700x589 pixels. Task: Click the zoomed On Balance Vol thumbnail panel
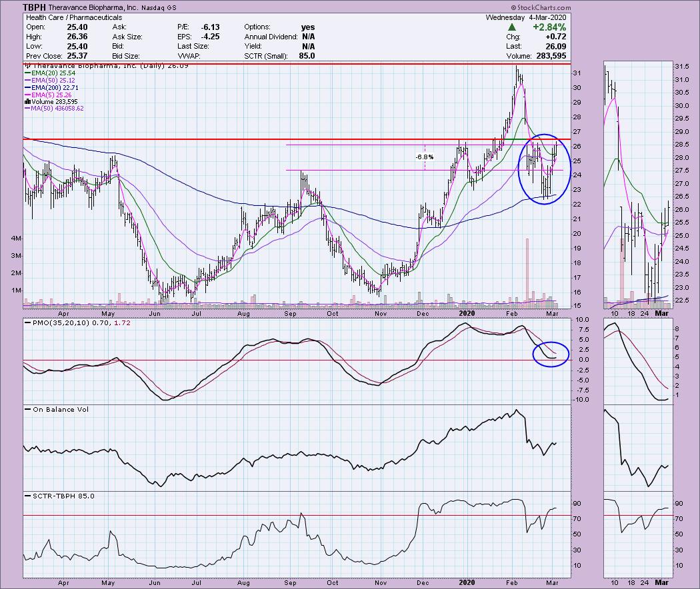[637, 448]
